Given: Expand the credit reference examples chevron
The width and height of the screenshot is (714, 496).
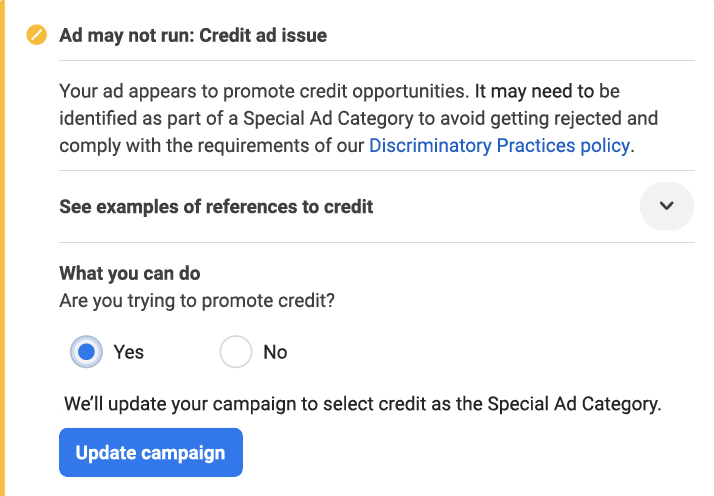Looking at the screenshot, I should click(x=667, y=207).
